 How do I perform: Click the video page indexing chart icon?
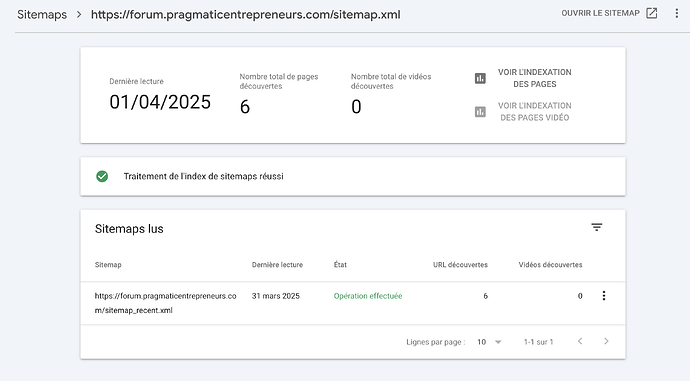[480, 112]
